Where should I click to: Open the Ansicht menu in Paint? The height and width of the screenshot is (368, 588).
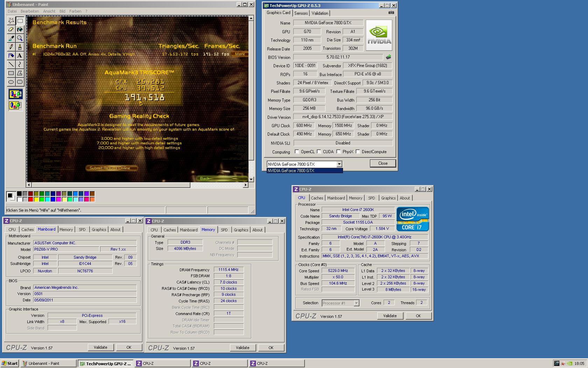coord(49,11)
